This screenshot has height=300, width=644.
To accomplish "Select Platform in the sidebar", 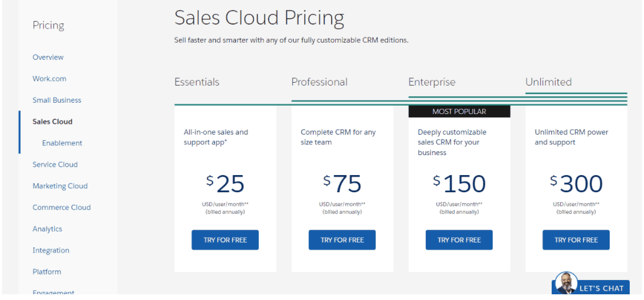I will click(x=47, y=271).
